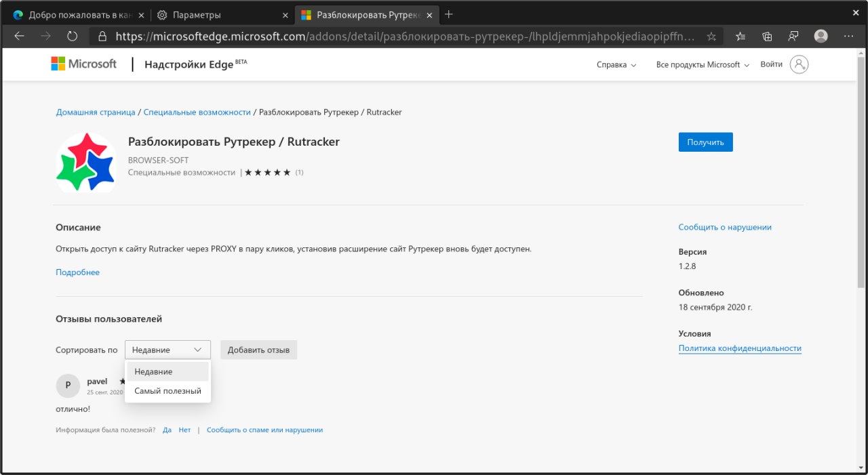Expand the Справка menu

tap(616, 65)
